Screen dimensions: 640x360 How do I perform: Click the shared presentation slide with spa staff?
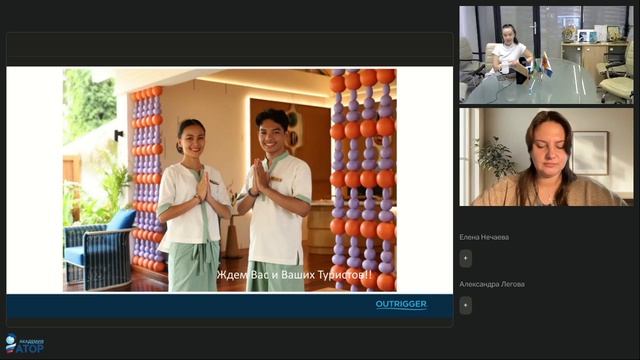pos(230,192)
